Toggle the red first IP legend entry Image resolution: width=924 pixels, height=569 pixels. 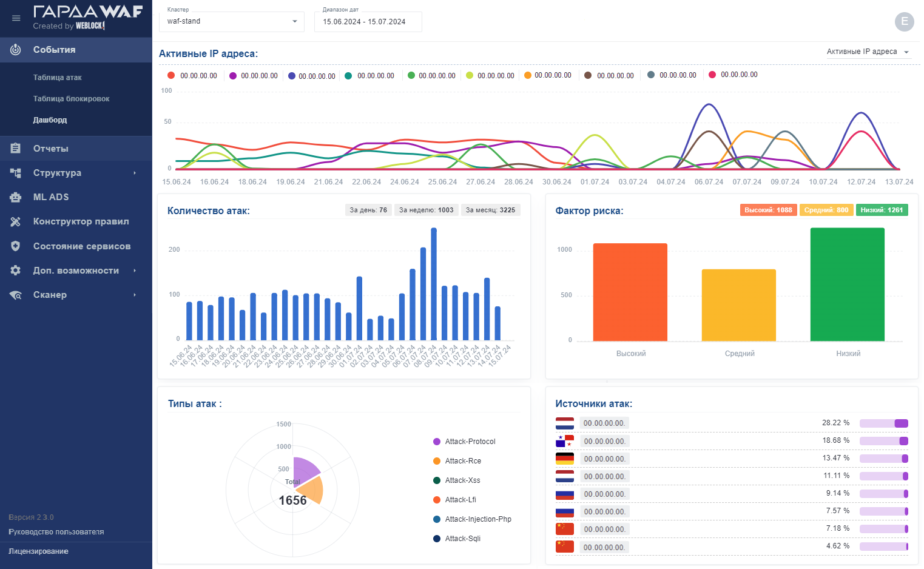[192, 76]
